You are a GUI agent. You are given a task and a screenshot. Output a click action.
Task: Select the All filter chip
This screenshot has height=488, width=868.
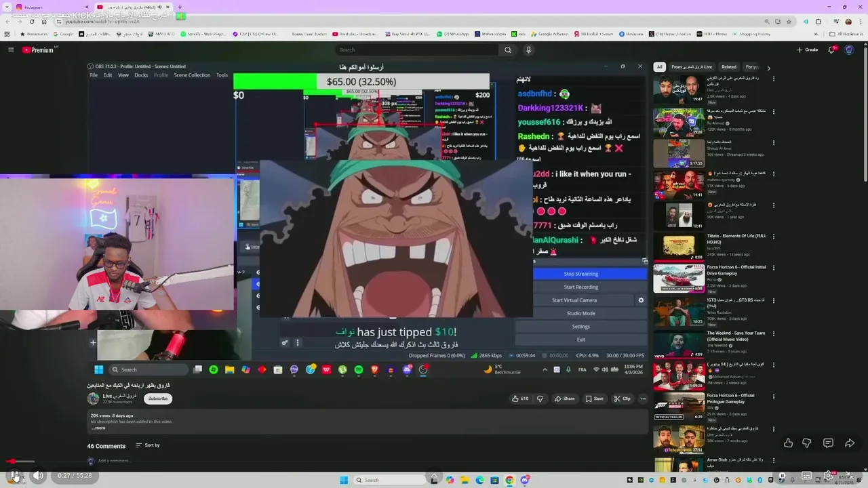pyautogui.click(x=659, y=67)
